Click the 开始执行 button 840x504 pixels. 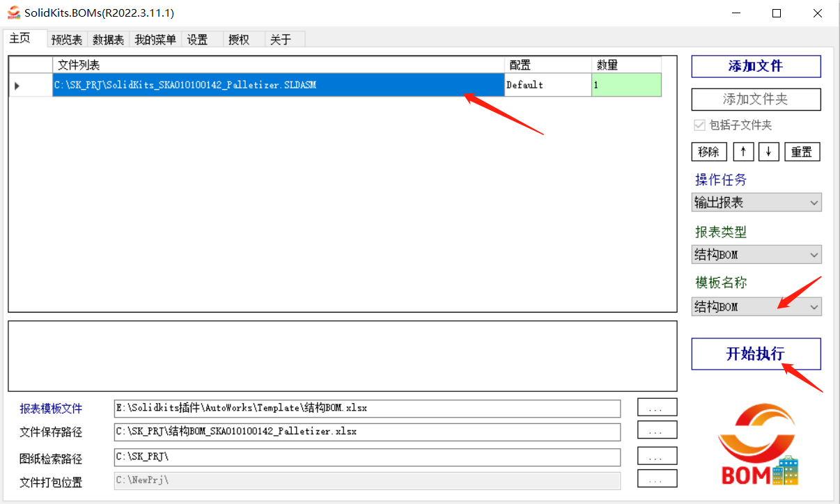point(756,354)
